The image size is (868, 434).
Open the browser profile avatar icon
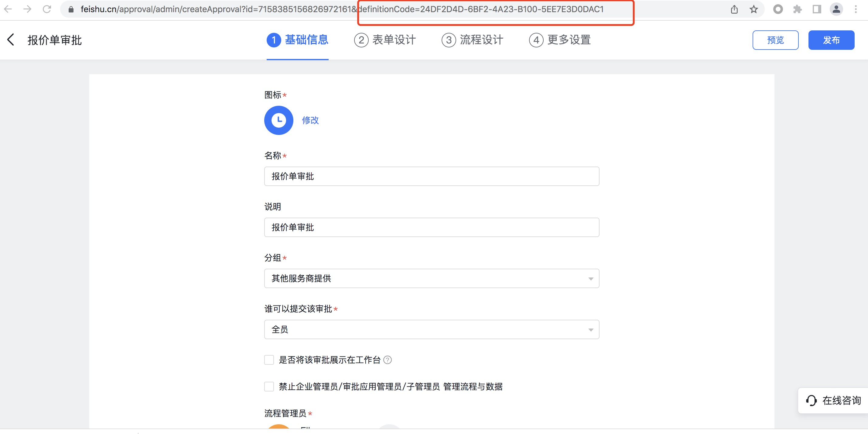836,9
